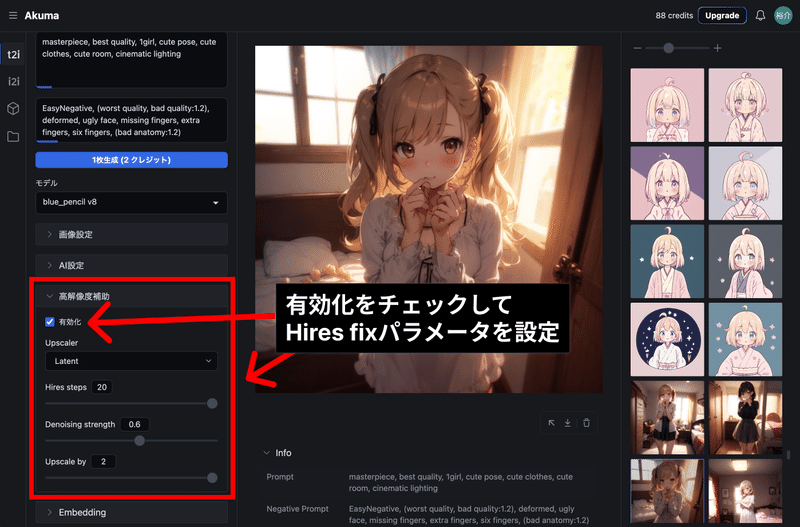The width and height of the screenshot is (800, 527).
Task: Collapse the 高解像度補助 section
Action: [x=132, y=296]
